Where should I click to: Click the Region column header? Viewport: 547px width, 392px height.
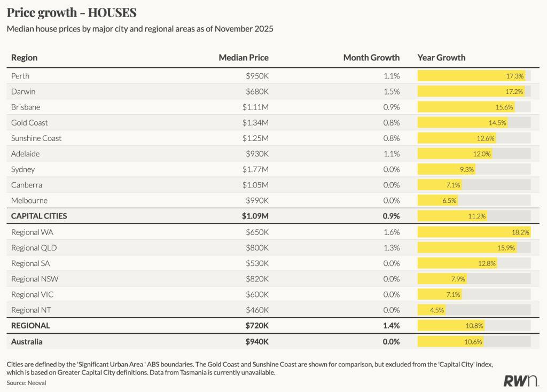coord(24,58)
